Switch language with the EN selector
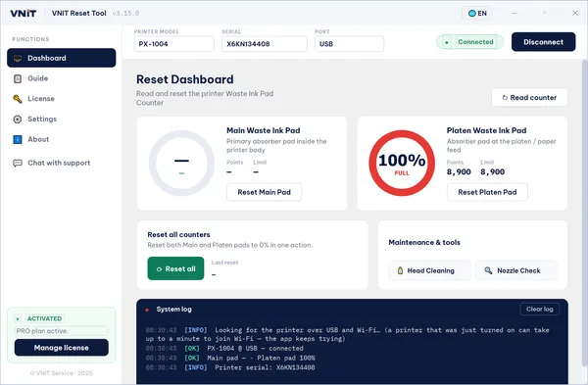Screen dimensions: 588x385 pyautogui.click(x=477, y=14)
